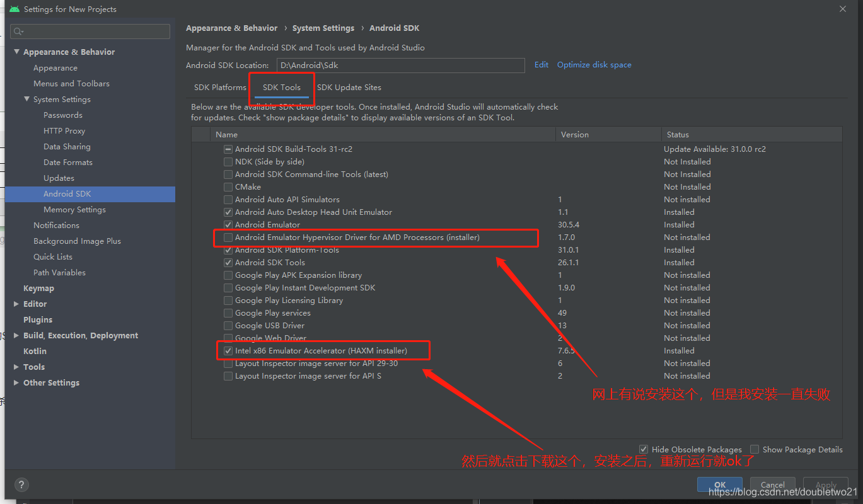This screenshot has width=863, height=504.
Task: Check Google USB Driver checkbox
Action: [228, 326]
